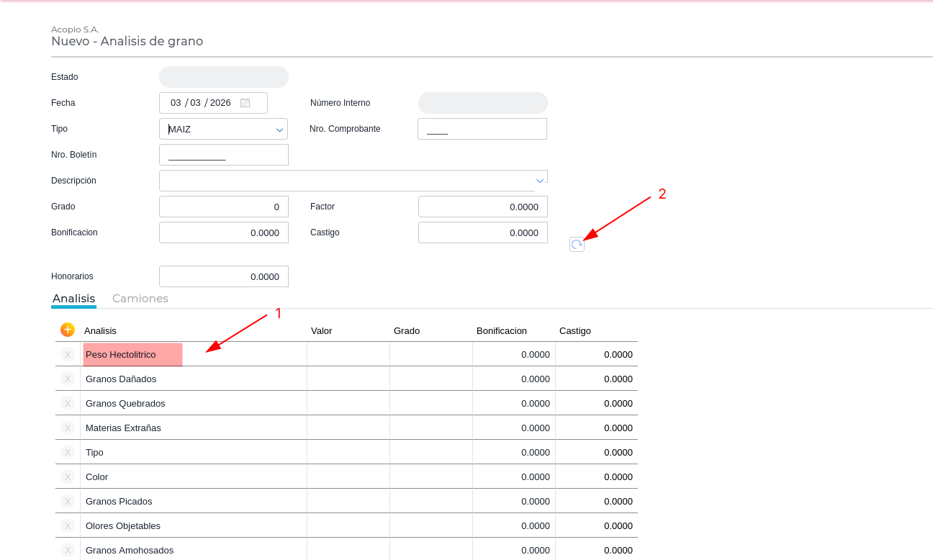
Task: Click the Valor cell for Peso Hectolitrico
Action: click(348, 354)
